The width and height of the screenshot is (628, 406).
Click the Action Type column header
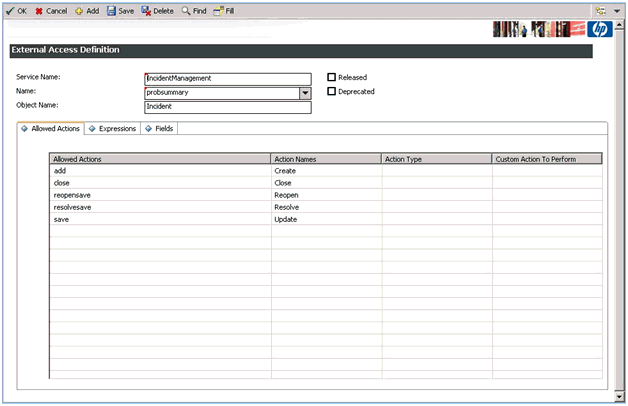[x=437, y=159]
